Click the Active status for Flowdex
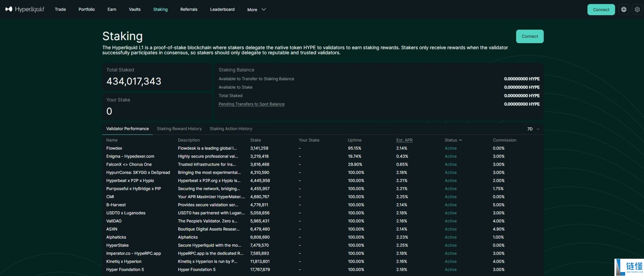644x276 pixels. (x=450, y=148)
